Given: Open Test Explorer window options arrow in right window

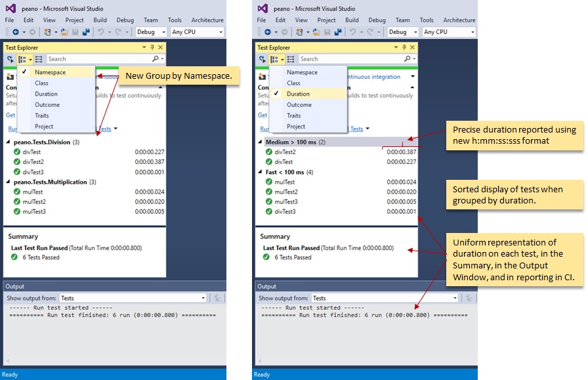Looking at the screenshot, I should click(396, 47).
